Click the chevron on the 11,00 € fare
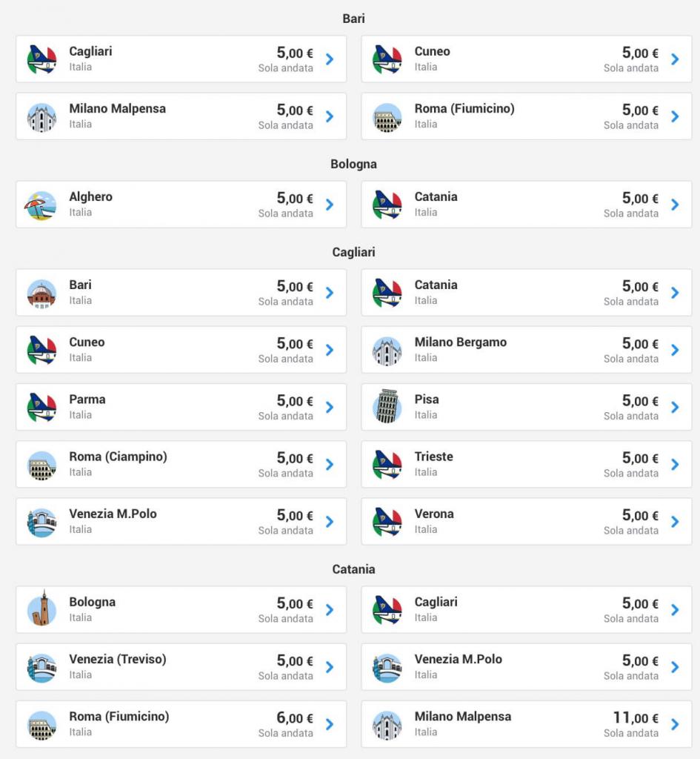700x759 pixels. click(x=675, y=724)
